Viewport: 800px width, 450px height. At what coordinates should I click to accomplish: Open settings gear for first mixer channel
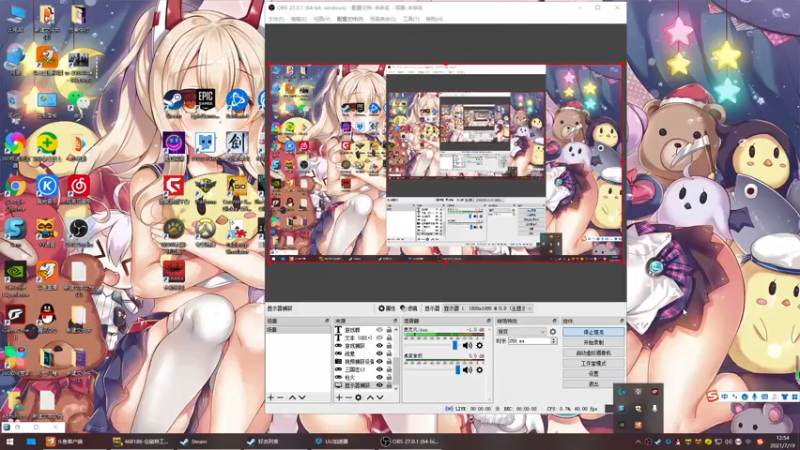click(480, 345)
